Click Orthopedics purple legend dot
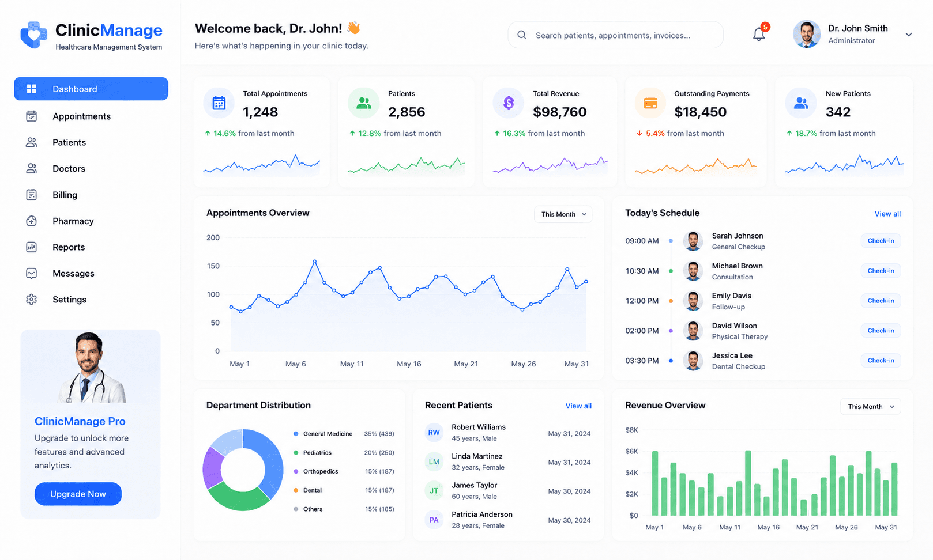Image resolution: width=933 pixels, height=560 pixels. click(x=296, y=471)
